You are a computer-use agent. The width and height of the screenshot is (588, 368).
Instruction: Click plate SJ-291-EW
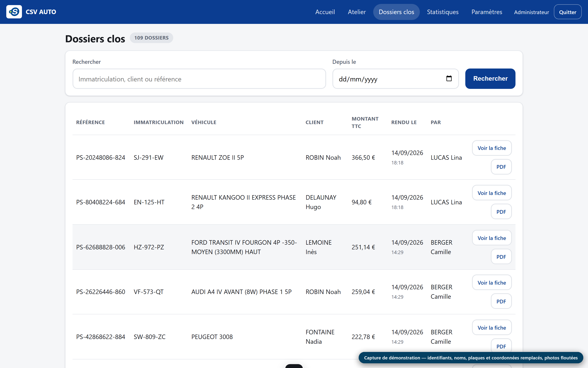click(x=148, y=157)
